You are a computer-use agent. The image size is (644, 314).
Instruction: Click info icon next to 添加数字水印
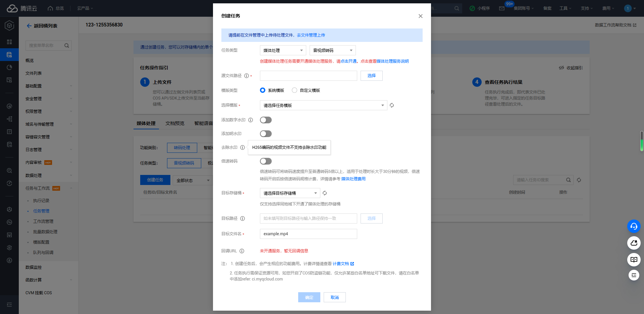tap(251, 120)
